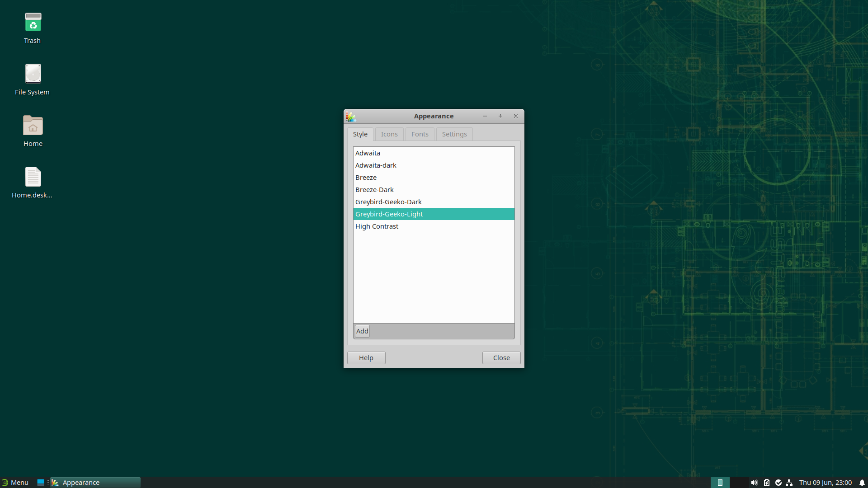Click the Close button in dialog
Screen dimensions: 868x488
(501, 358)
